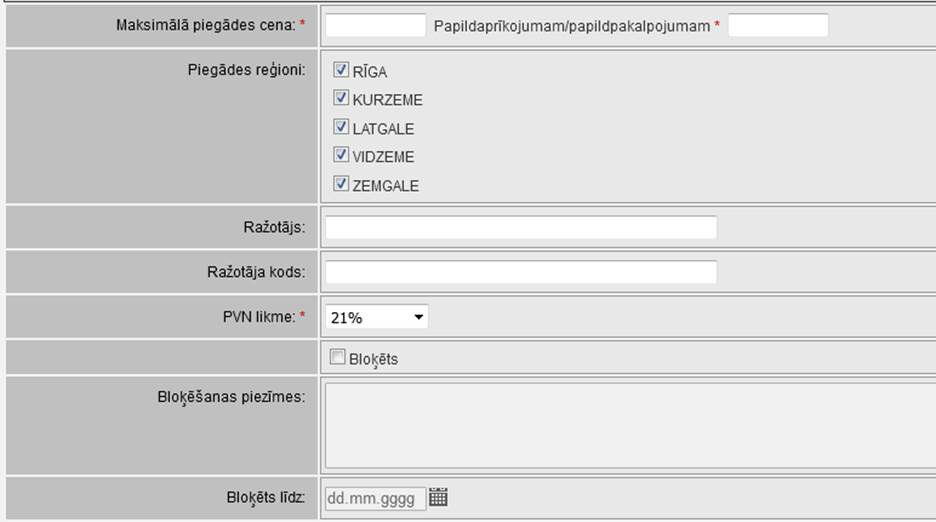The height and width of the screenshot is (522, 936).
Task: Click the "PVN likme:" label text
Action: click(261, 317)
